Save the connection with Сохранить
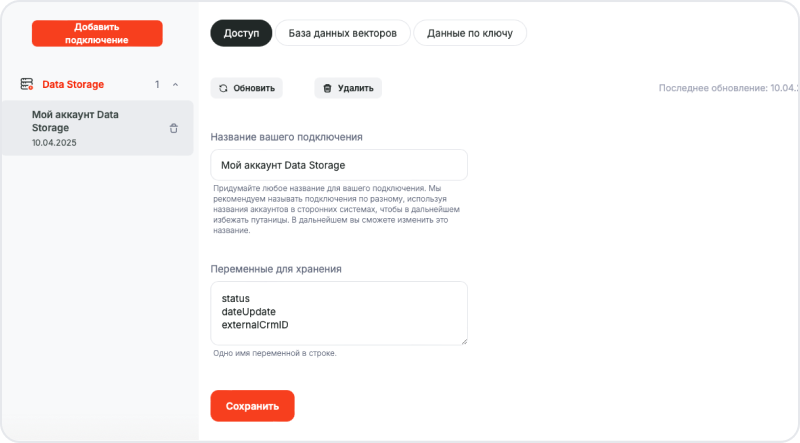This screenshot has height=443, width=800. point(252,406)
